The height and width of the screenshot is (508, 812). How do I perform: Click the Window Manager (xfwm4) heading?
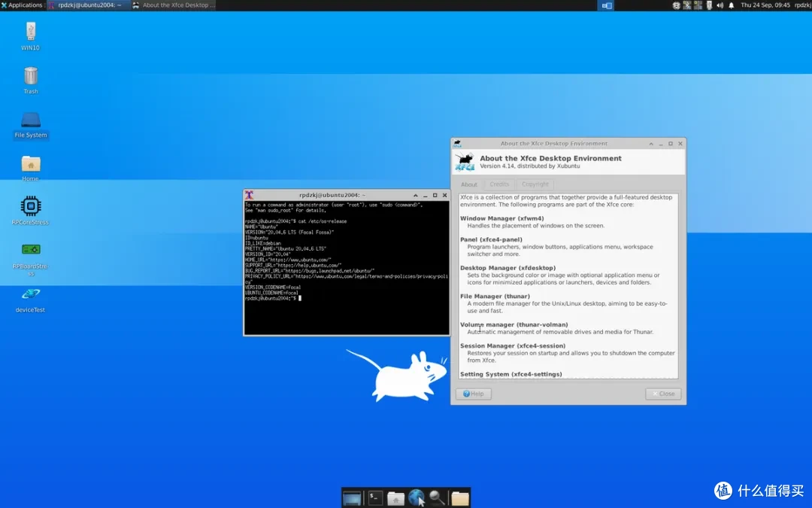pyautogui.click(x=501, y=219)
